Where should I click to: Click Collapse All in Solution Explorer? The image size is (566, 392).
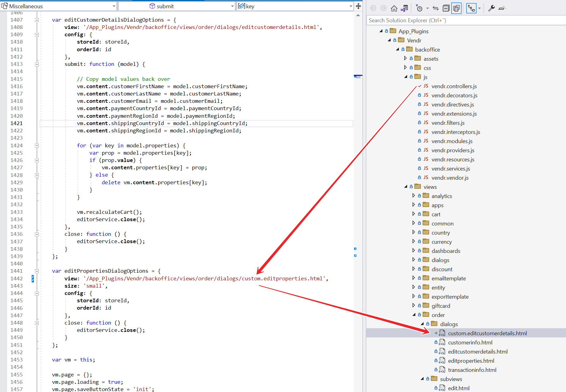(x=446, y=8)
